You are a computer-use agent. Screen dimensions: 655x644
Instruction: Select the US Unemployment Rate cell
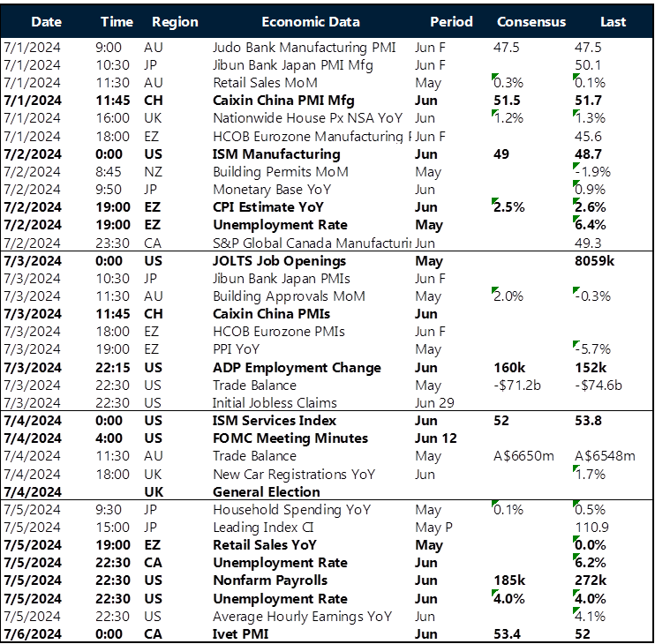[x=281, y=599]
